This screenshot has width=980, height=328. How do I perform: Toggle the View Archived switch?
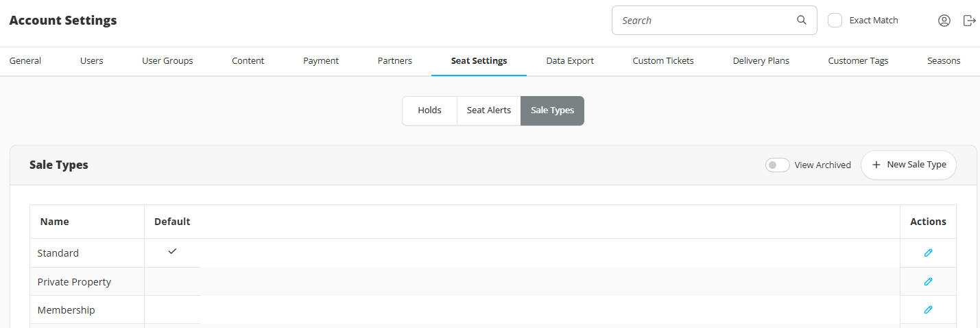(x=777, y=165)
